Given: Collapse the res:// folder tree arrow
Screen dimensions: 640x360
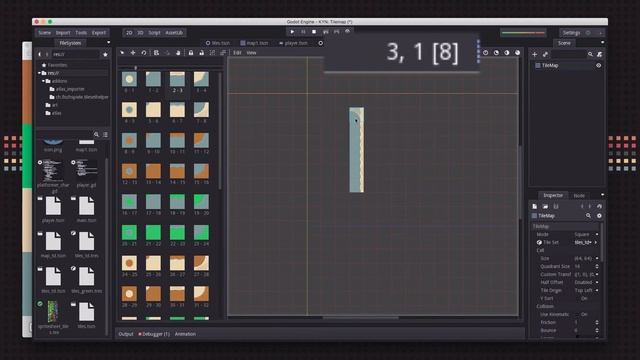Looking at the screenshot, I should click(40, 73).
